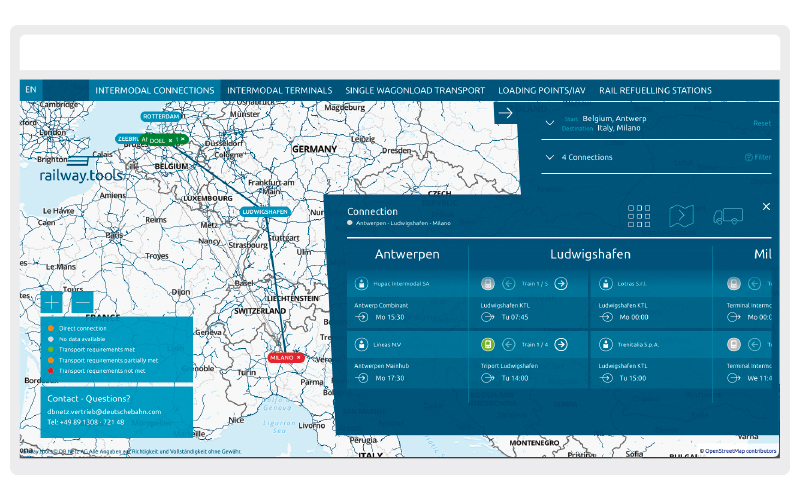This screenshot has width=800, height=500.
Task: Click the map route icon in Connection panel
Action: (681, 216)
